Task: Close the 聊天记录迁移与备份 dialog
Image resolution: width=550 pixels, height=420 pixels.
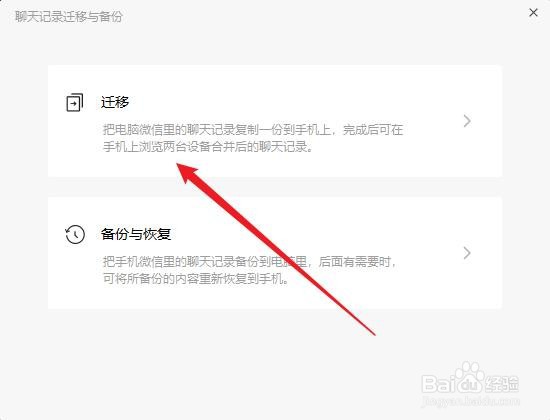Action: pyautogui.click(x=533, y=13)
